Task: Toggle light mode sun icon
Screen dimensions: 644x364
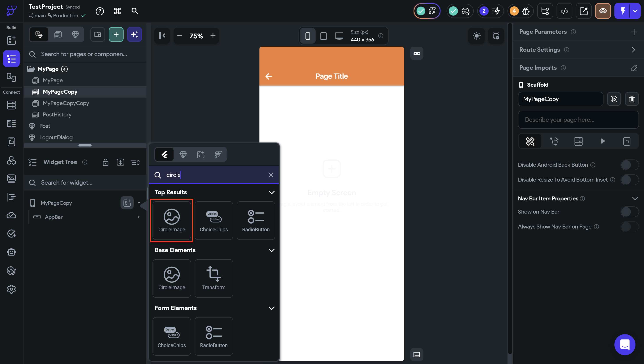Action: [477, 36]
